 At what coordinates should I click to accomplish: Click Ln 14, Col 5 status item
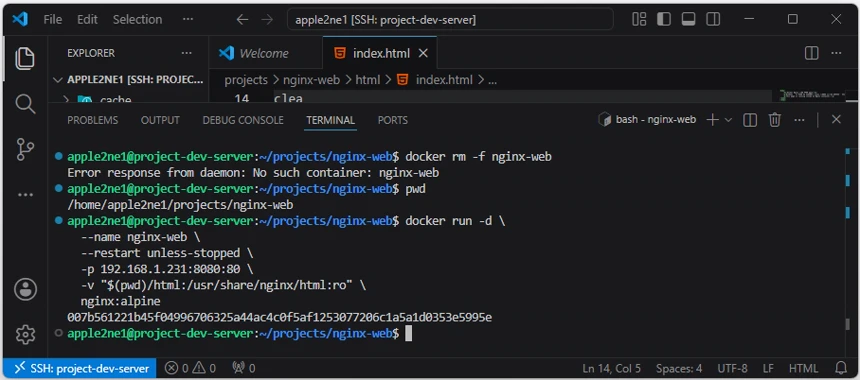(612, 368)
